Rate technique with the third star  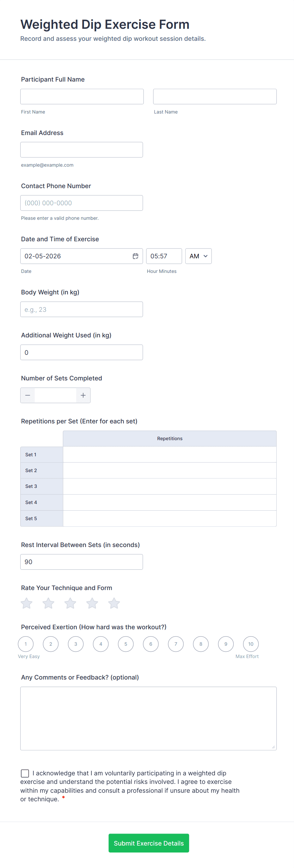pyautogui.click(x=70, y=603)
